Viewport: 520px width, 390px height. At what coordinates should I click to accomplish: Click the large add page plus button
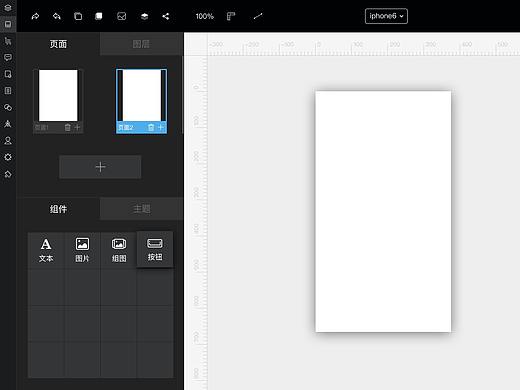[x=100, y=167]
